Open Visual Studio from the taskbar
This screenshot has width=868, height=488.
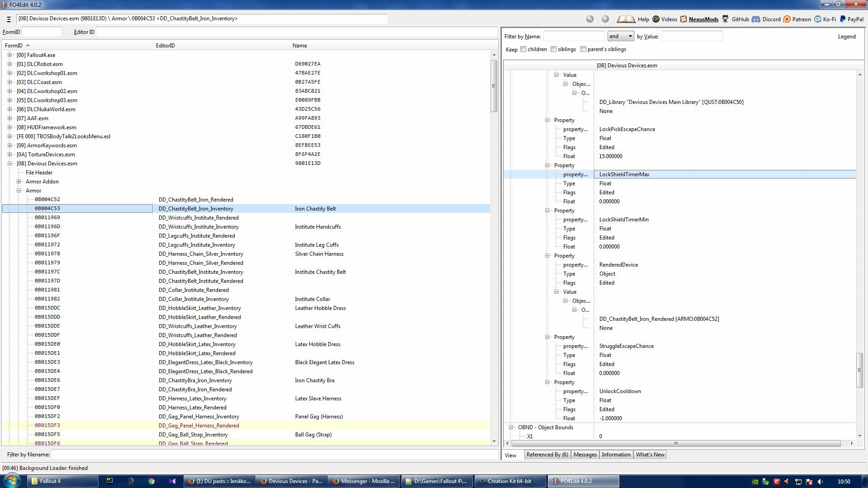(x=172, y=481)
